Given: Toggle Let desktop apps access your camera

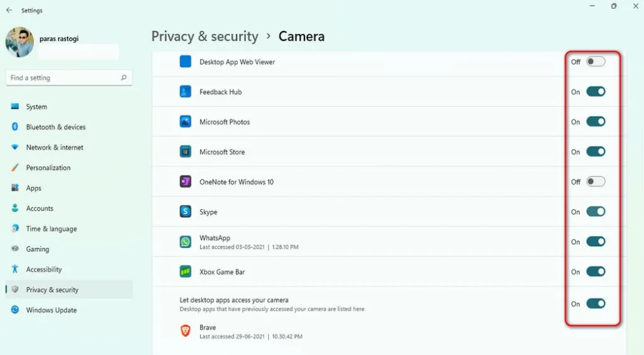Looking at the screenshot, I should tap(596, 303).
